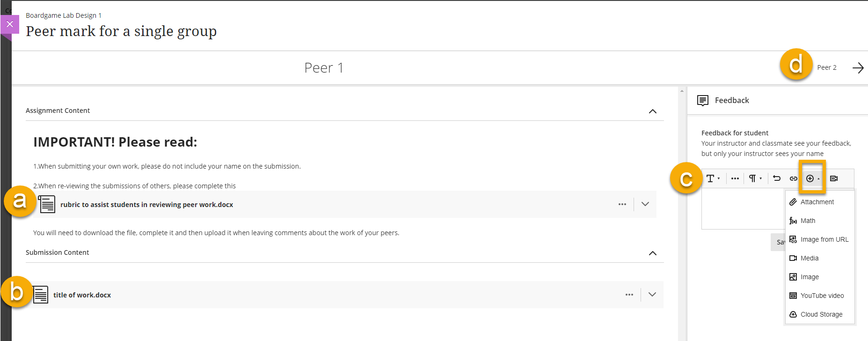Close the peer mark panel

(x=10, y=24)
